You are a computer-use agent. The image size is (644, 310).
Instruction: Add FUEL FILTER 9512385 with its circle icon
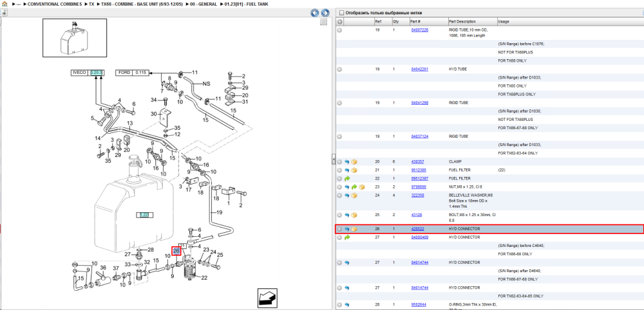339,170
